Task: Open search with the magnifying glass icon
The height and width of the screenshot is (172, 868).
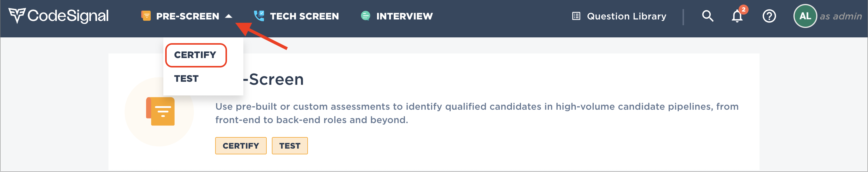Action: pos(708,16)
